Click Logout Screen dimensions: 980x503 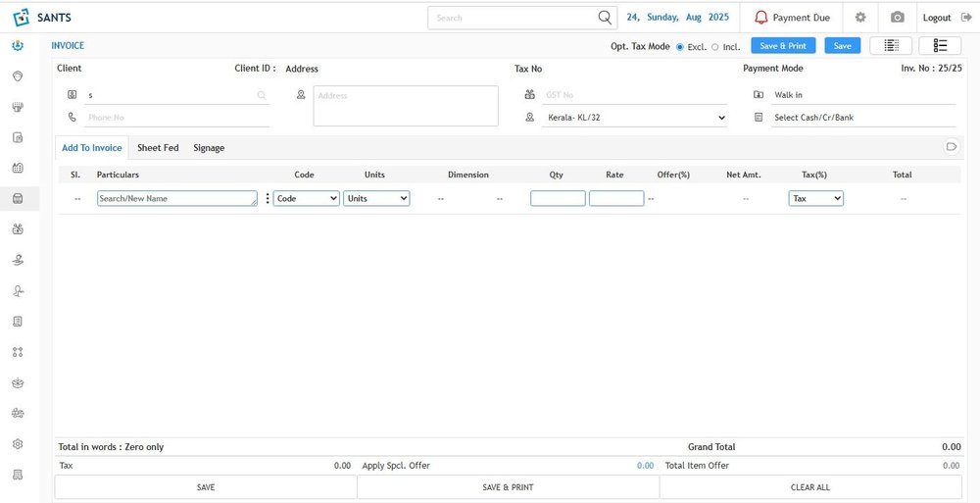pos(937,18)
